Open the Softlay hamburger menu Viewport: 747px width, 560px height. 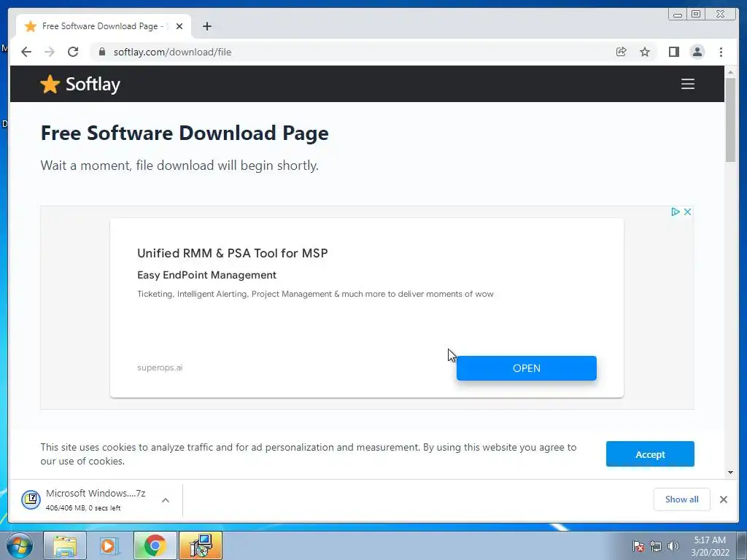687,84
